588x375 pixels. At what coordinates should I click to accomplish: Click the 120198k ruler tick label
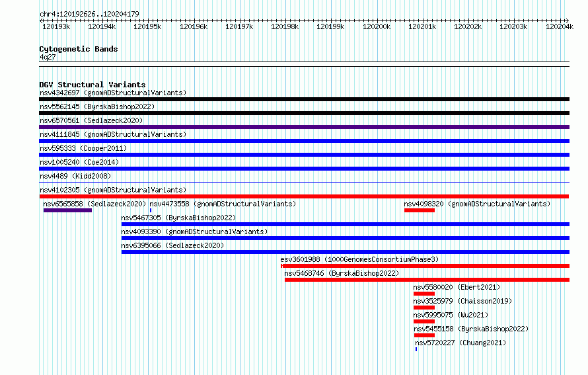point(285,26)
